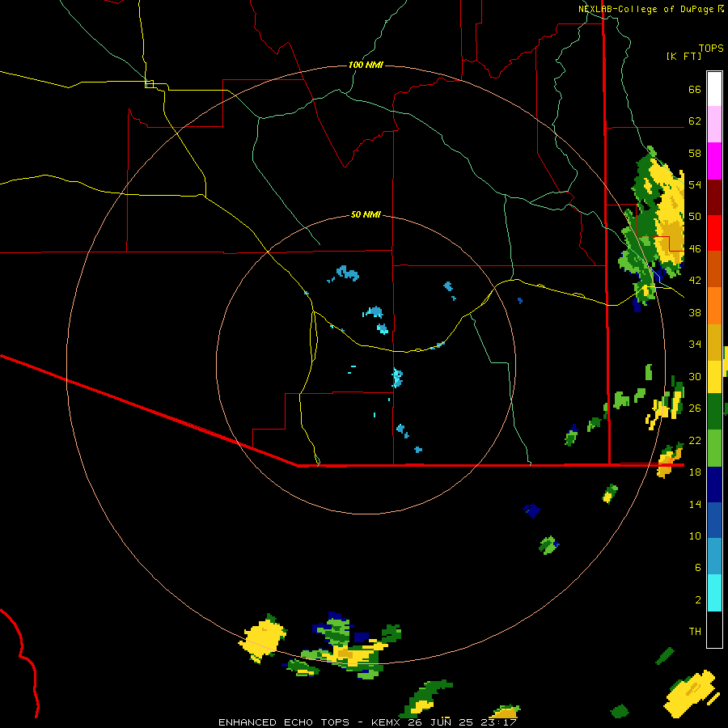Click the 34 legend value
This screenshot has height=728, width=728.
(695, 344)
